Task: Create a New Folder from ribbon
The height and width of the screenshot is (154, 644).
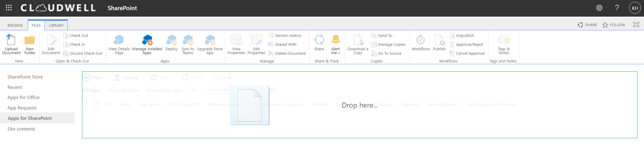Action: pyautogui.click(x=30, y=45)
